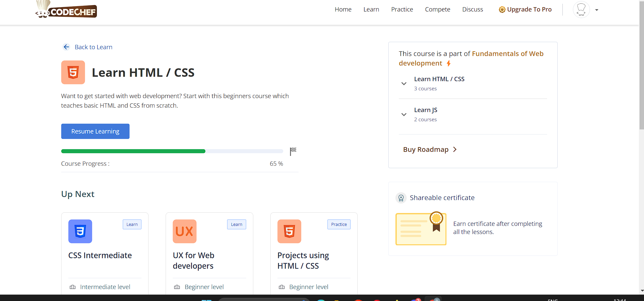
Task: Expand the Learn HTML / CSS roadmap section chevron
Action: (404, 84)
